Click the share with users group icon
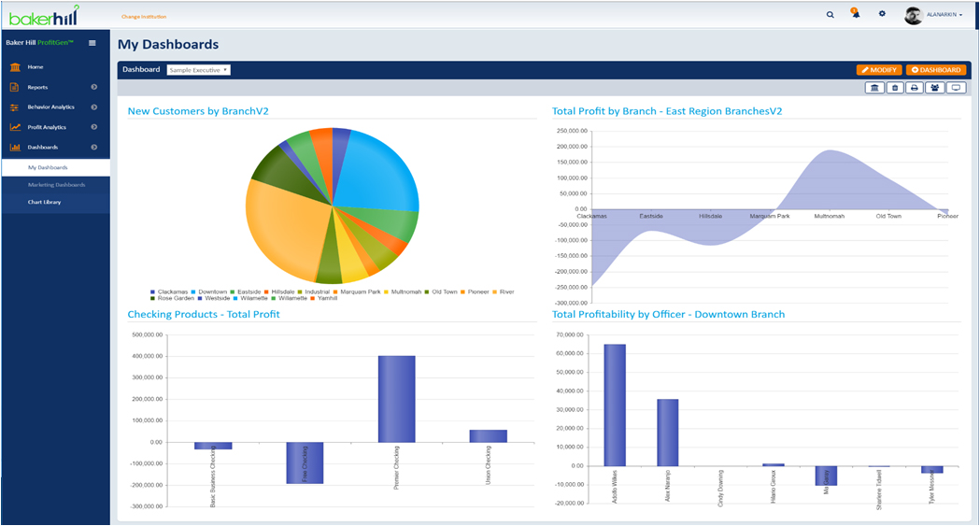Image resolution: width=980 pixels, height=526 pixels. pos(934,88)
